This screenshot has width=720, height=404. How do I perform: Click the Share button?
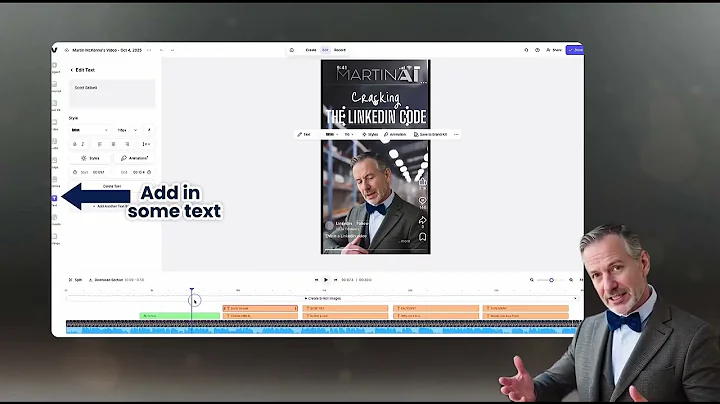tap(554, 50)
